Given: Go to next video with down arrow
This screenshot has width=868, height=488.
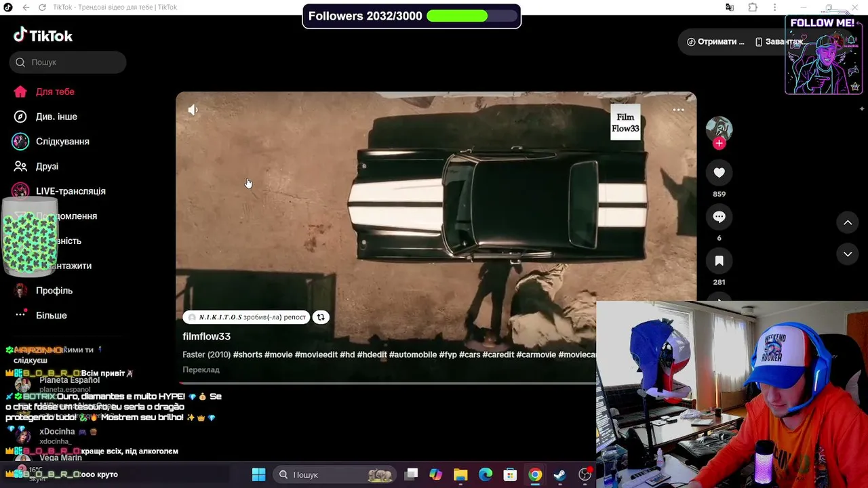Looking at the screenshot, I should pyautogui.click(x=848, y=254).
